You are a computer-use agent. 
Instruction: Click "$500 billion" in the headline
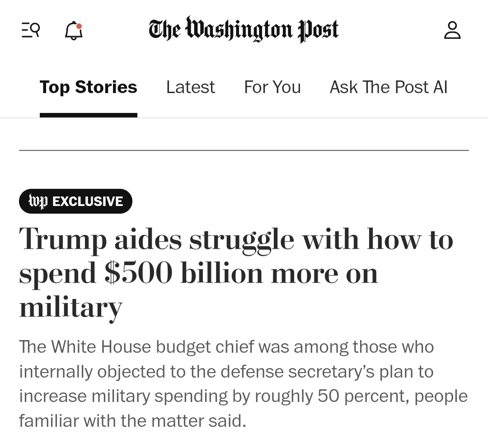point(183,273)
